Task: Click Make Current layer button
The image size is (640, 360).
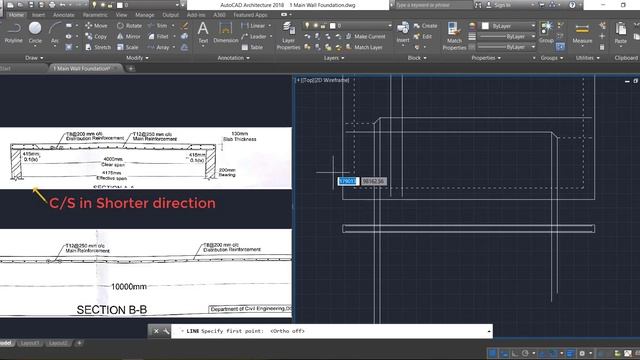Action: (365, 36)
